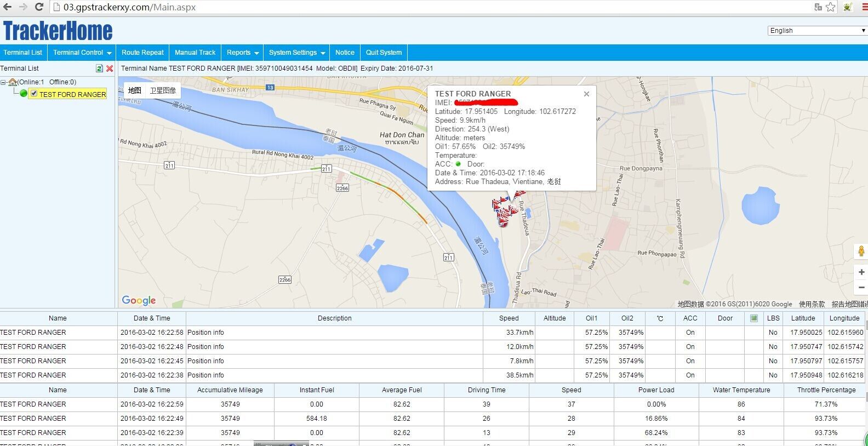Viewport: 868px width, 446px height.
Task: Expand the Reports menu
Action: pyautogui.click(x=243, y=53)
